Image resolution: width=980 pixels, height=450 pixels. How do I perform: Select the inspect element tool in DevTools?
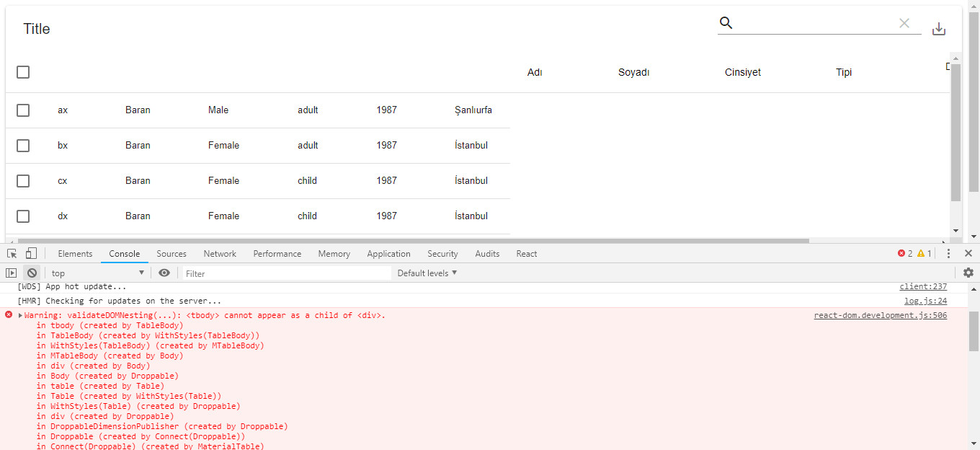coord(11,253)
